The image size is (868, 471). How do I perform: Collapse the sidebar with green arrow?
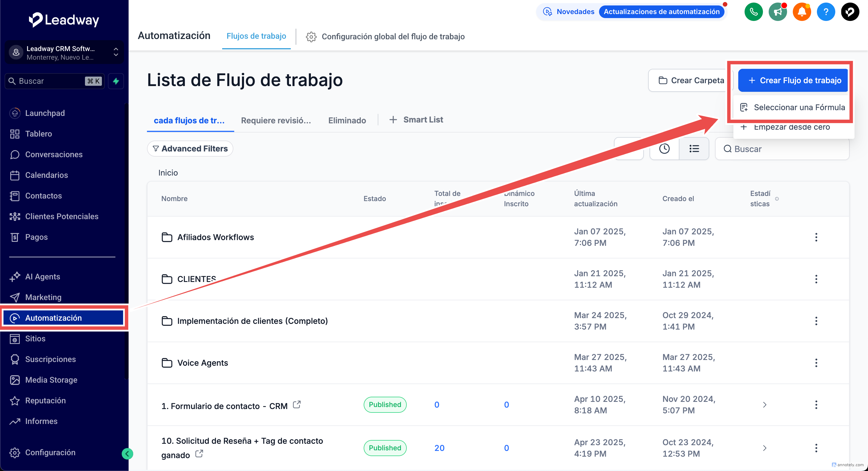[127, 454]
